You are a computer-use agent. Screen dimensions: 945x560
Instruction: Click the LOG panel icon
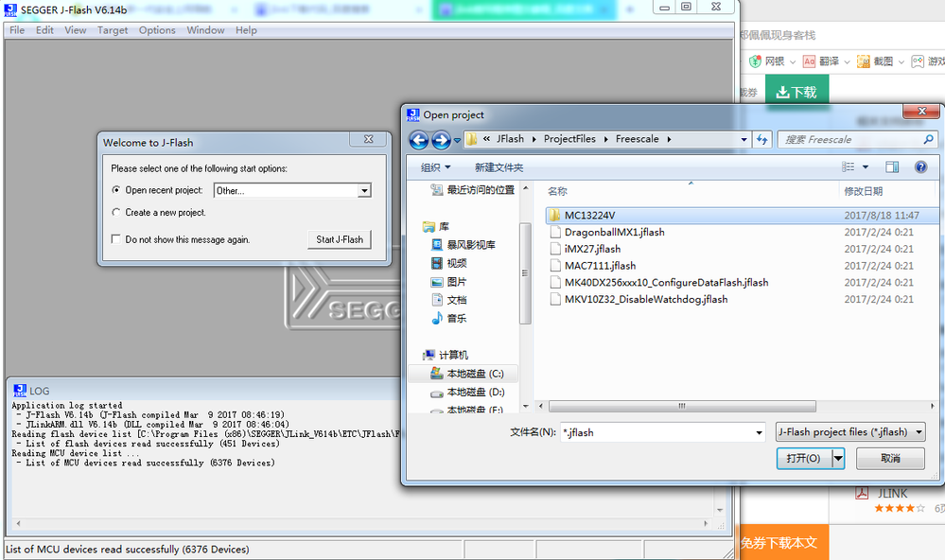tap(20, 391)
